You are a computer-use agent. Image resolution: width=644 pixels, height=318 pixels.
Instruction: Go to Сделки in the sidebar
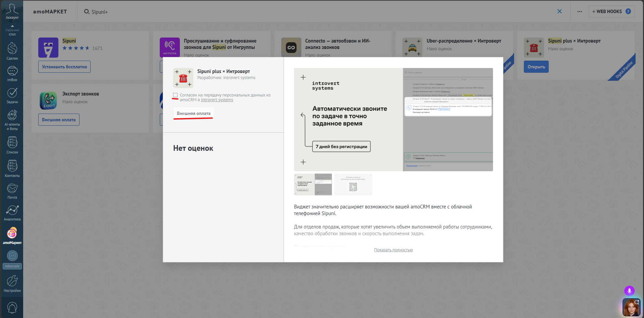pyautogui.click(x=12, y=51)
